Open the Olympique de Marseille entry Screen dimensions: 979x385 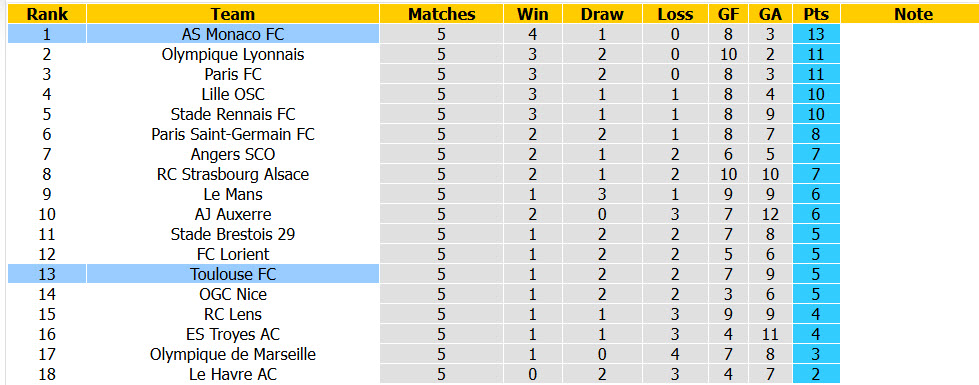point(233,354)
